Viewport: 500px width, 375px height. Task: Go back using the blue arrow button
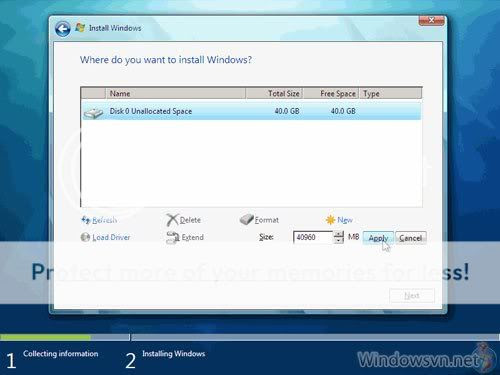click(63, 29)
